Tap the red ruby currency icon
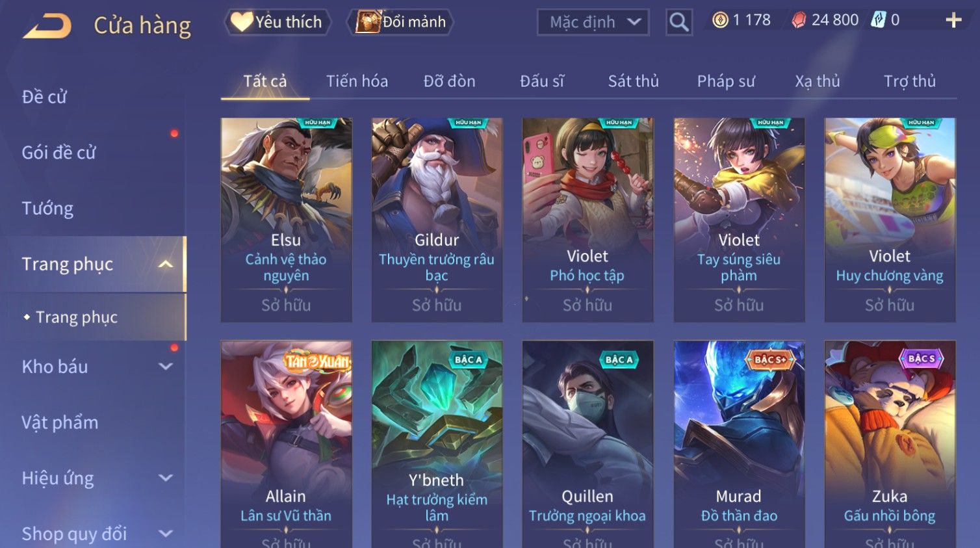The image size is (980, 548). 799,20
